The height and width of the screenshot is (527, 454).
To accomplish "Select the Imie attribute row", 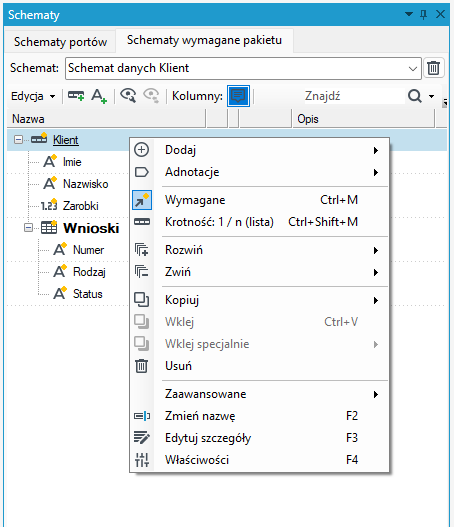I will [x=72, y=162].
